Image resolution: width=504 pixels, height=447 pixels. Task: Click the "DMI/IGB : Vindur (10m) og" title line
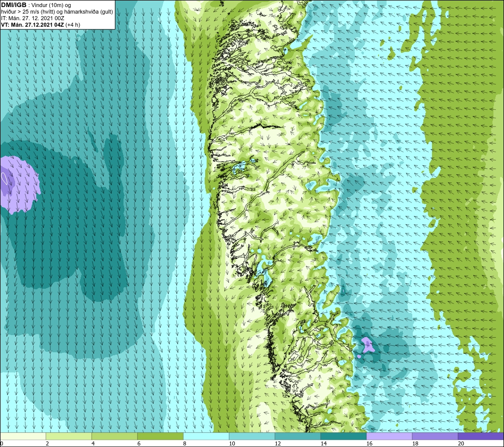click(36, 5)
